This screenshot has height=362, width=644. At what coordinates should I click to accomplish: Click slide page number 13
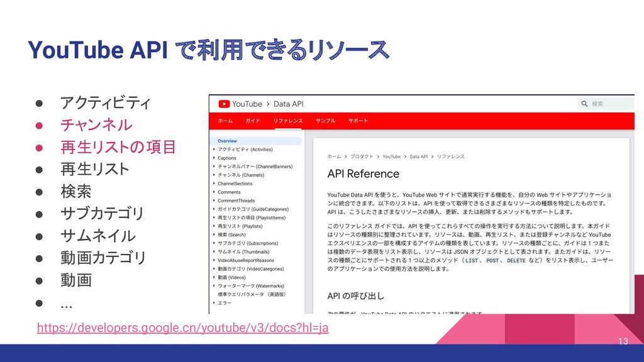tap(623, 341)
